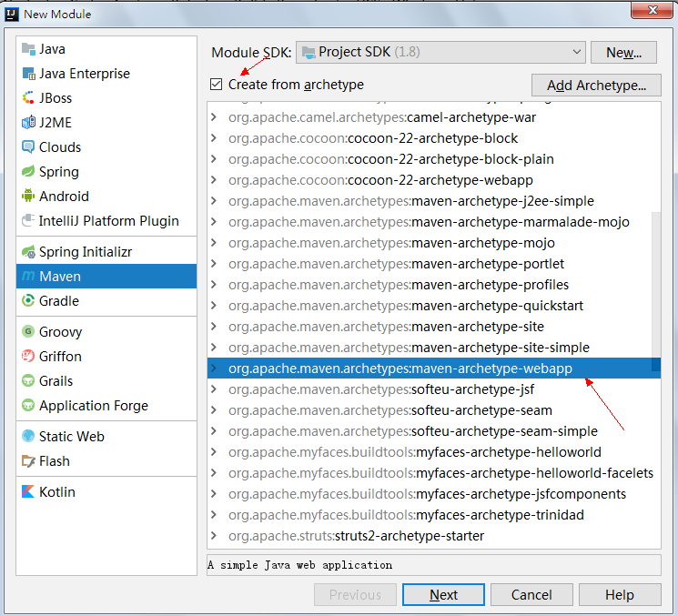Select maven-archetype-mojo archetype row
The width and height of the screenshot is (678, 616).
click(x=434, y=243)
